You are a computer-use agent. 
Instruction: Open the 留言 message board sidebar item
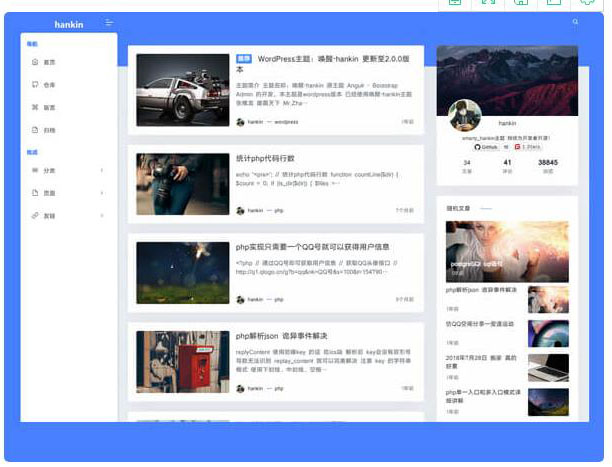(49, 107)
